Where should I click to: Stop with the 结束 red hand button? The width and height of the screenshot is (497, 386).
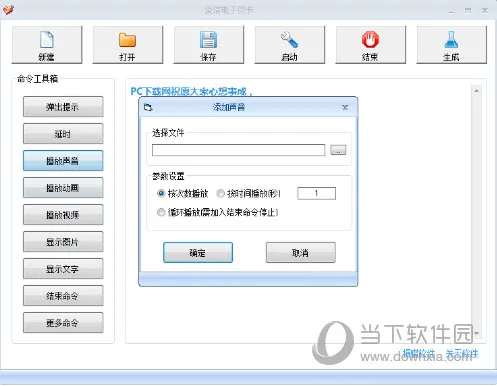[371, 45]
